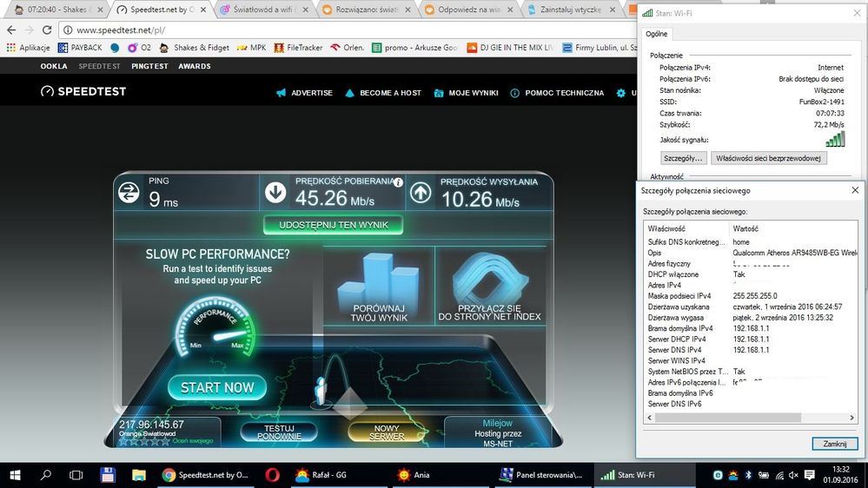Image resolution: width=868 pixels, height=488 pixels.
Task: Click UDOSTĘPNIJ TEN WYNIK button
Action: (x=334, y=225)
